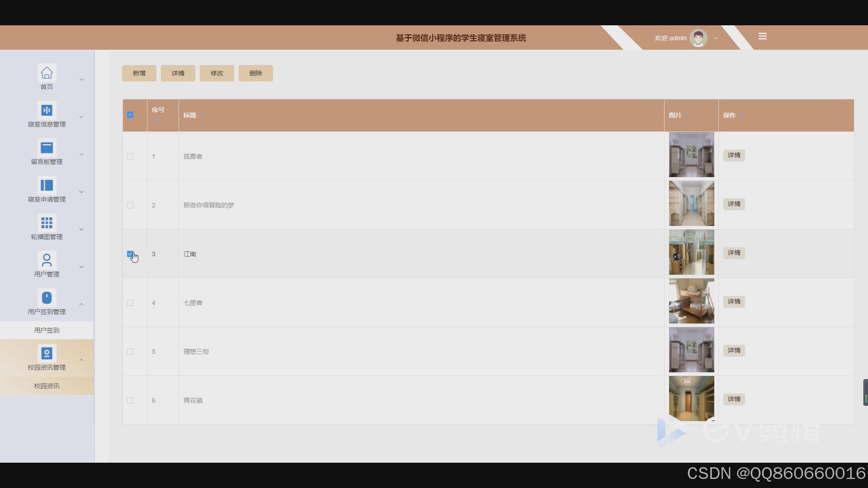Check the checkbox for row 孤勇者
The height and width of the screenshot is (488, 868).
click(130, 156)
